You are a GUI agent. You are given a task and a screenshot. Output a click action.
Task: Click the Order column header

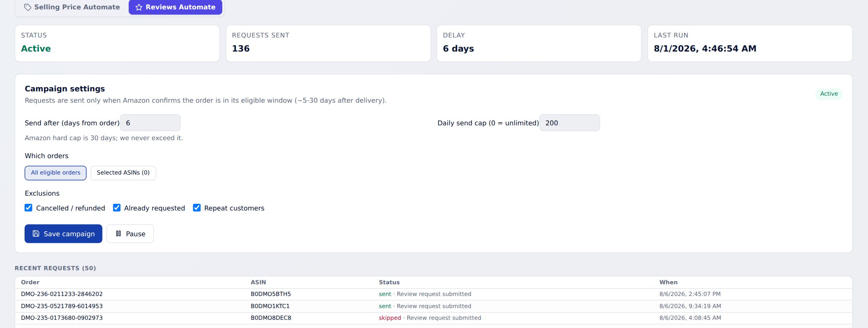(30, 282)
